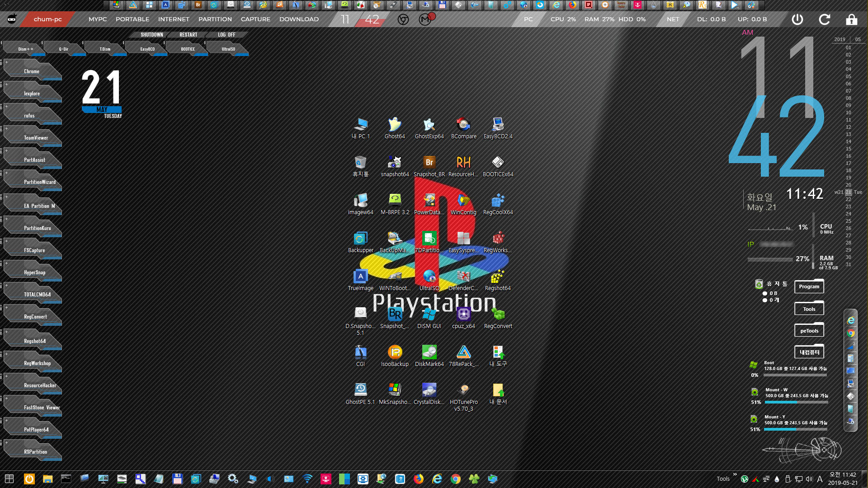Launch imagew64 desktop icon

click(x=360, y=204)
